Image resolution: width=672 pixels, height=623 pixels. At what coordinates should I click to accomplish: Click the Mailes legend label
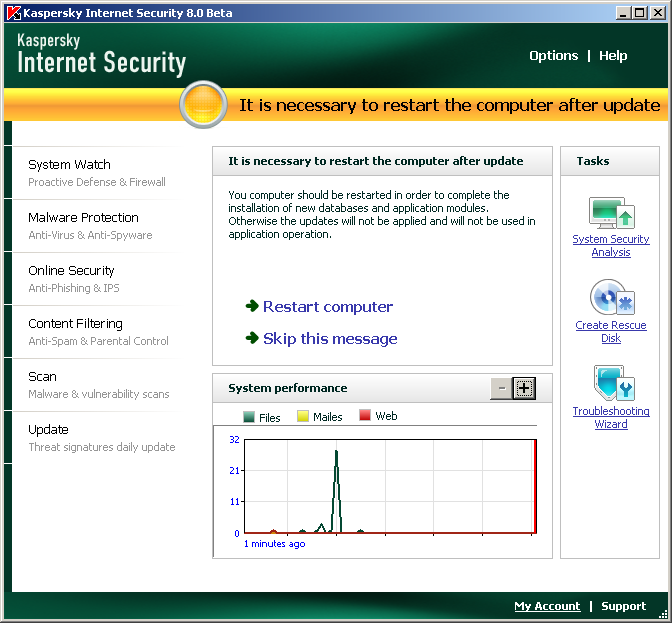click(x=327, y=417)
